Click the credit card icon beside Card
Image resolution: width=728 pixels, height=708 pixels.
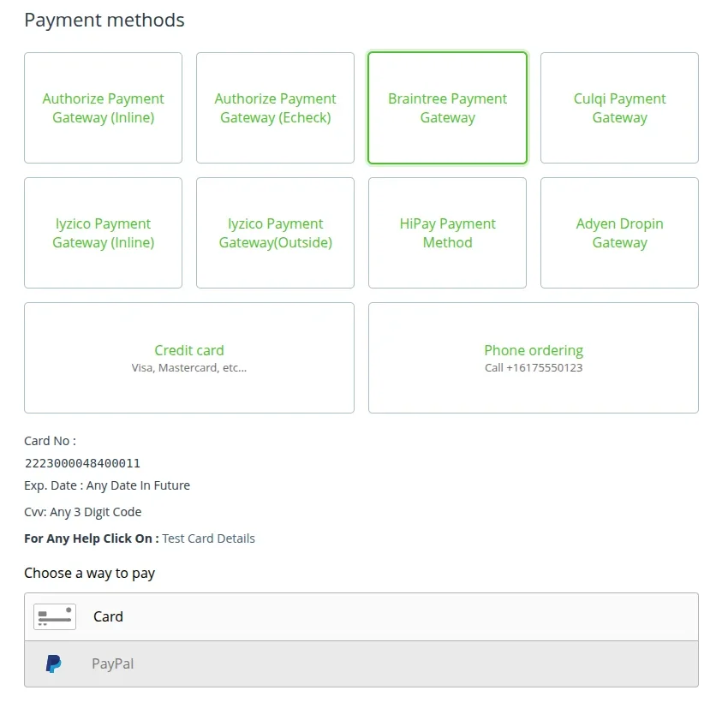click(54, 616)
